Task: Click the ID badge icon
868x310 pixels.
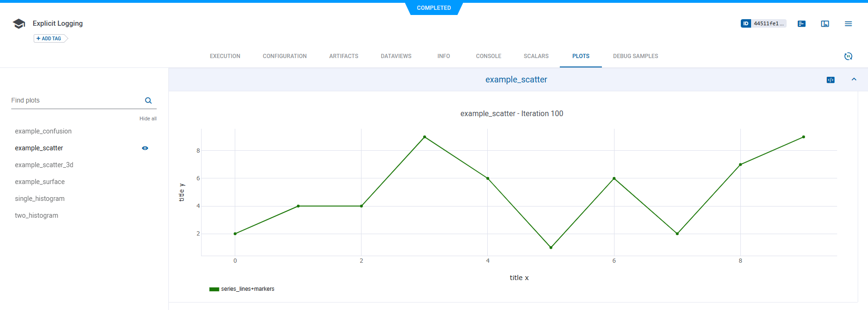Action: point(745,23)
